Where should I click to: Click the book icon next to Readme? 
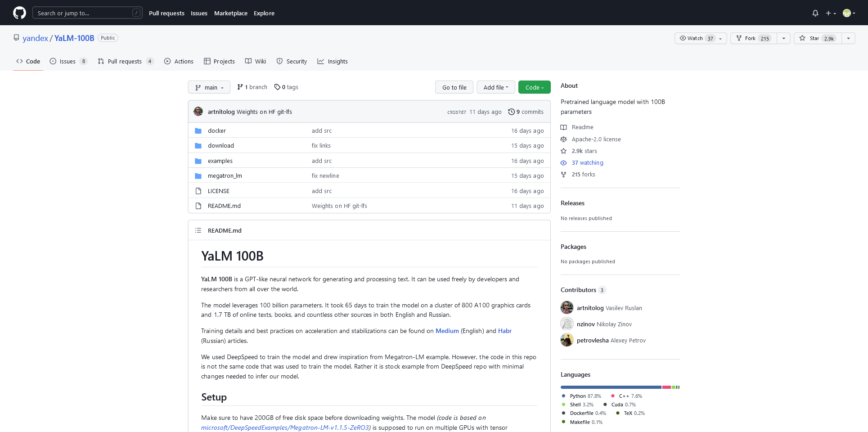tap(563, 127)
